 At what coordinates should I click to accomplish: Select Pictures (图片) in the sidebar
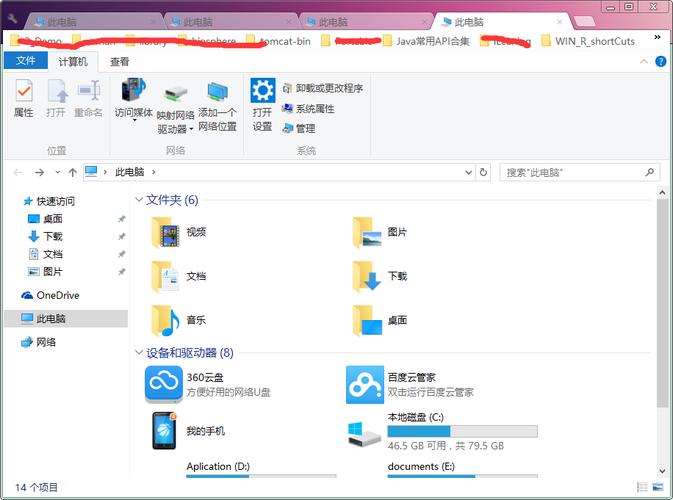click(45, 272)
